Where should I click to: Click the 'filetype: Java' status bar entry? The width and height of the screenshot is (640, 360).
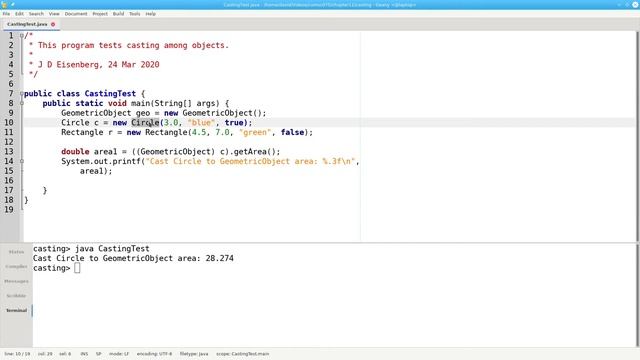point(194,354)
